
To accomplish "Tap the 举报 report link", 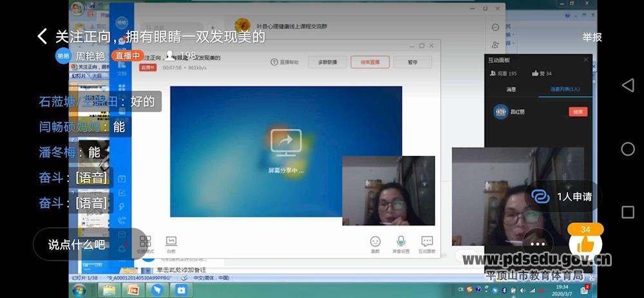I will click(592, 37).
